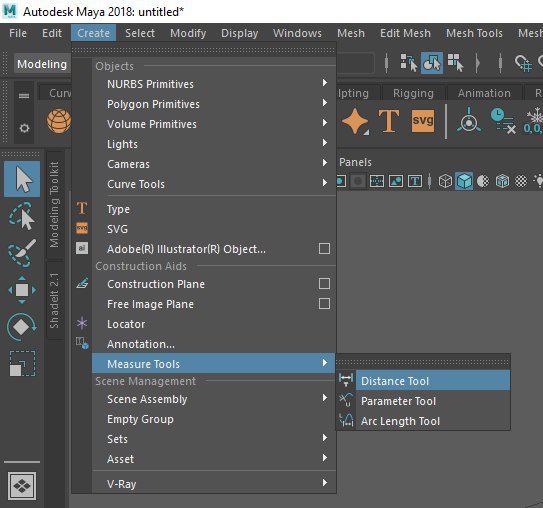The height and width of the screenshot is (508, 543).
Task: Open the Modeling menu set dropdown
Action: tap(42, 64)
